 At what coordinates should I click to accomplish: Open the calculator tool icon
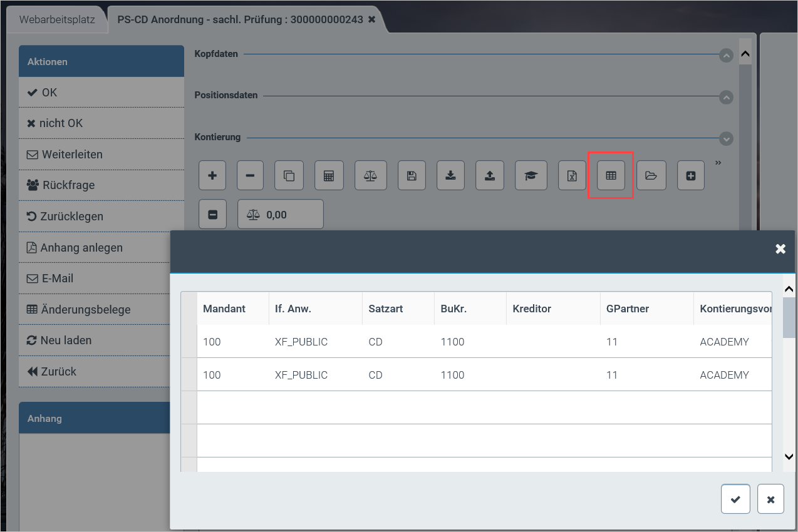click(x=329, y=176)
